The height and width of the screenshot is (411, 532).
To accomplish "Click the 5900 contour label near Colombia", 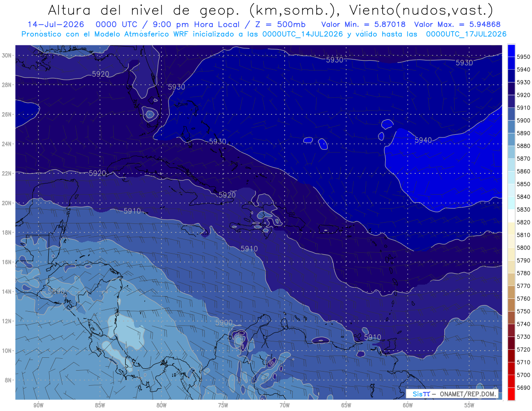I will 224,322.
